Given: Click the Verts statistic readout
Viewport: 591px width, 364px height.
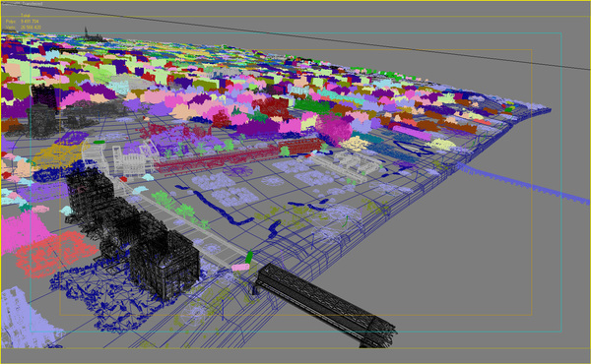Looking at the screenshot, I should 23,28.
